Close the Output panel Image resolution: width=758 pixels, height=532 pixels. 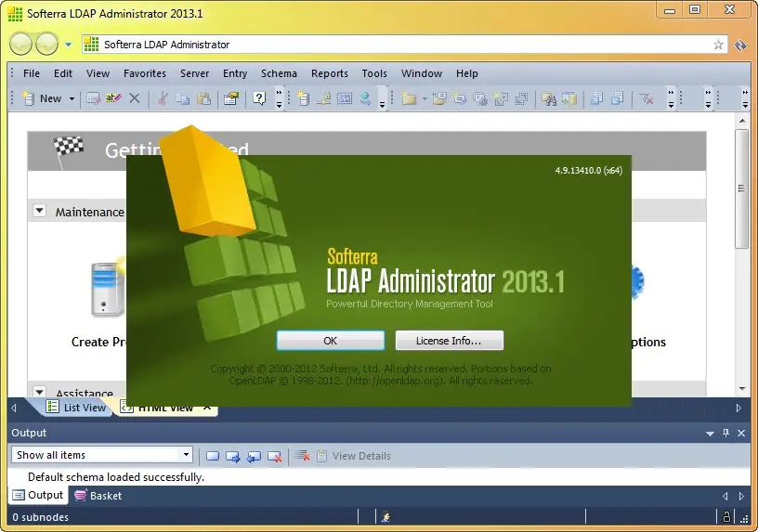tap(741, 433)
